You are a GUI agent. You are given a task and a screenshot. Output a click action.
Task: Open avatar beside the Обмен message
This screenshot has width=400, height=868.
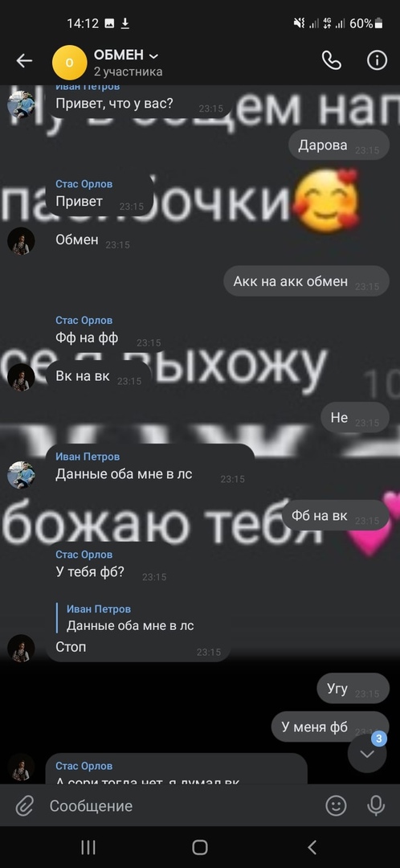21,241
